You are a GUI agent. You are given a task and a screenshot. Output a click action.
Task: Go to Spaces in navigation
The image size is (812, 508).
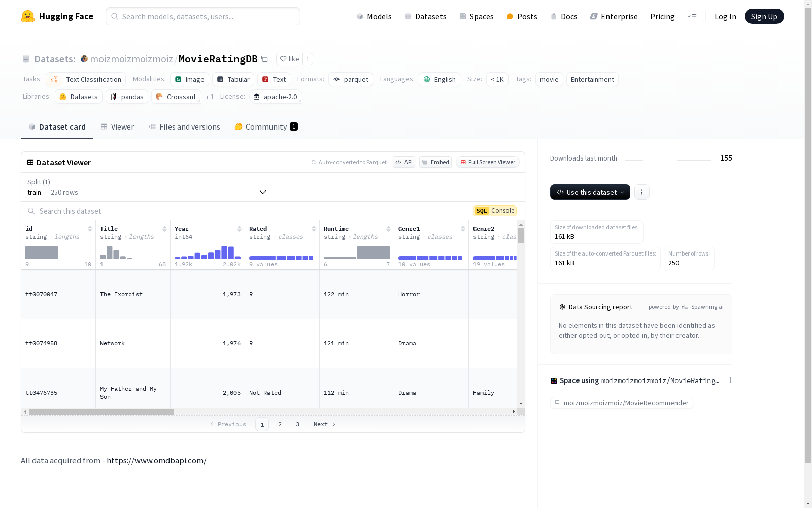click(477, 16)
